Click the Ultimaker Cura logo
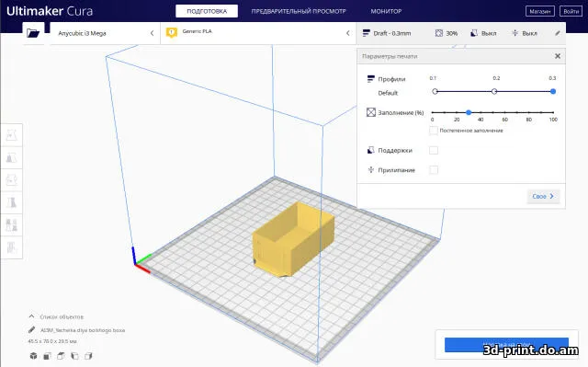 (x=50, y=11)
